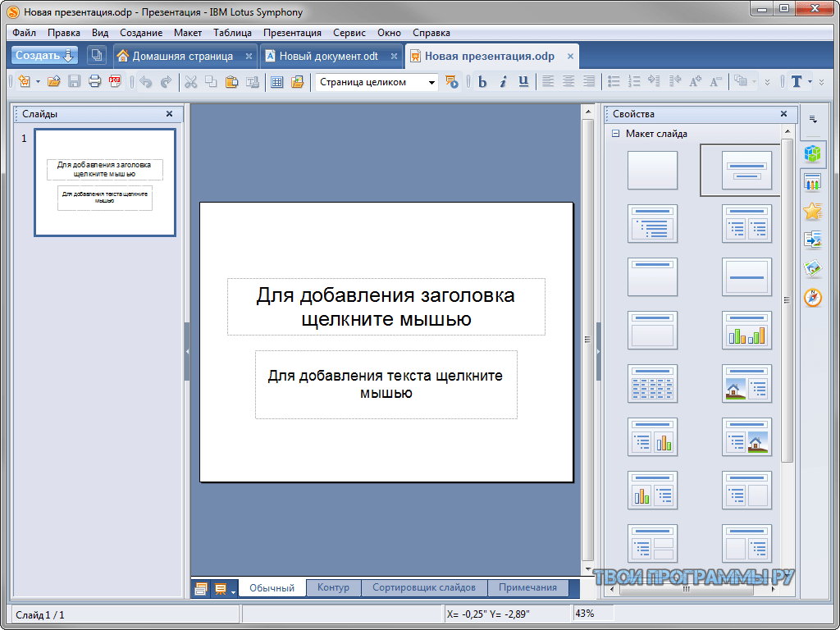The image size is (840, 630).
Task: Select the Text tool (T icon)
Action: pos(797,82)
